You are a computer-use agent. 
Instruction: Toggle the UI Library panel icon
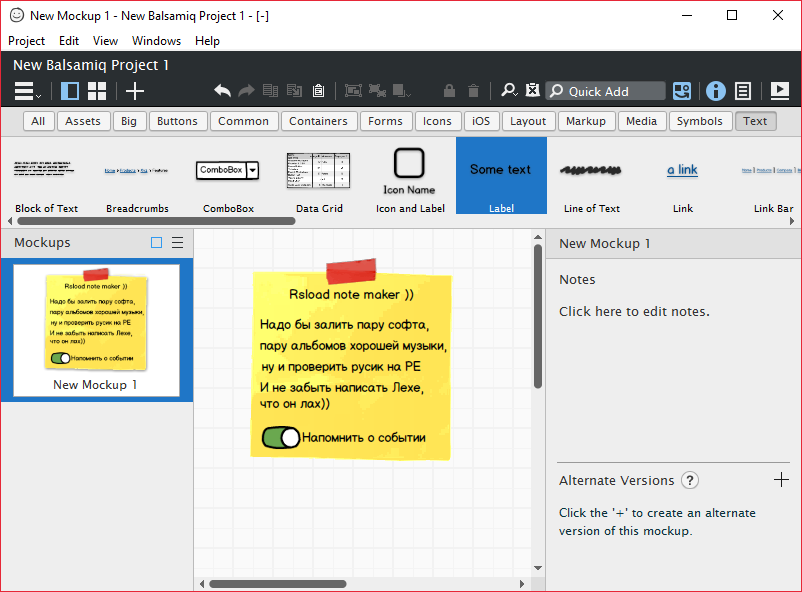[682, 91]
